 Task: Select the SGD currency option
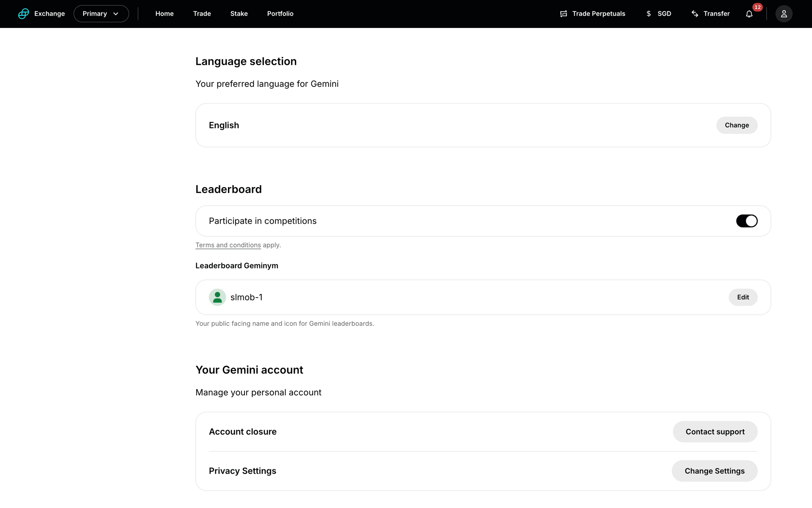664,14
